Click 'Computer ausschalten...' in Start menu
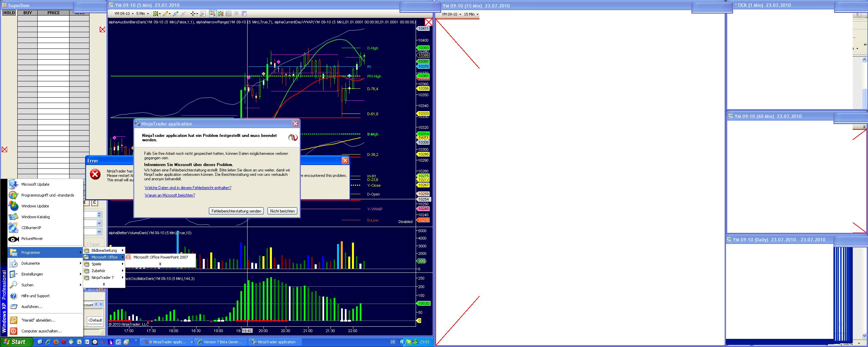This screenshot has width=868, height=347. (x=45, y=331)
